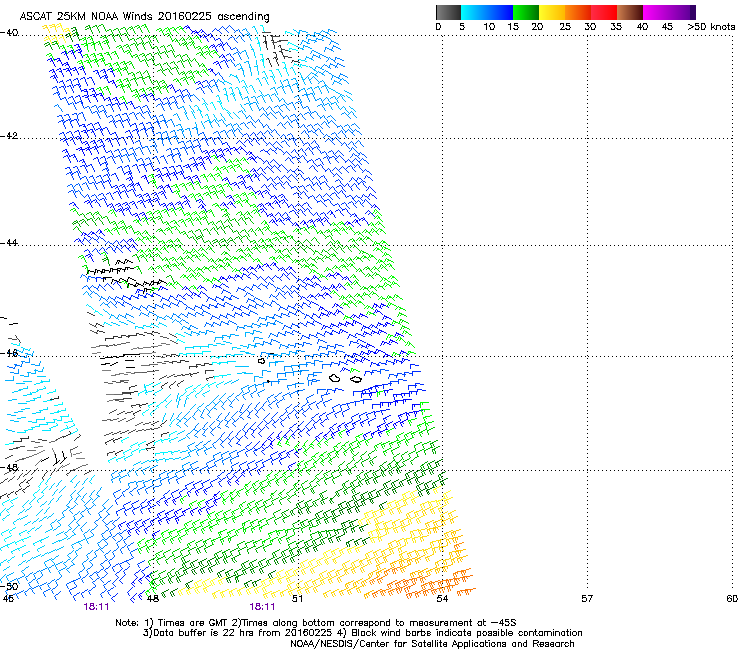Click the '57' longitude axis label
Viewport: 740px width, 650px height.
click(587, 599)
